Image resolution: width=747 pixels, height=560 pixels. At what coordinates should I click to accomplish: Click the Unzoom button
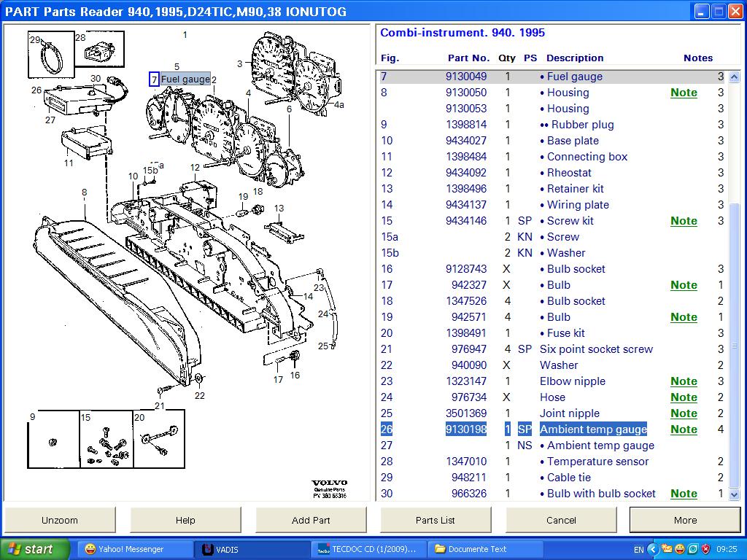click(59, 520)
